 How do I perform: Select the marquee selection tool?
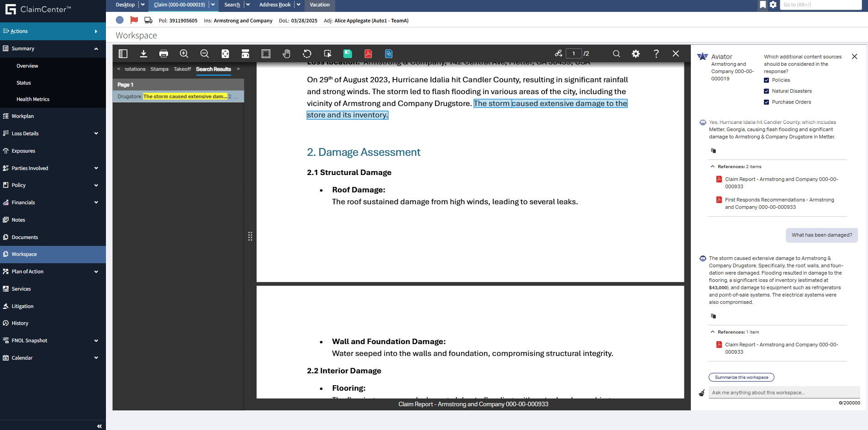[266, 53]
